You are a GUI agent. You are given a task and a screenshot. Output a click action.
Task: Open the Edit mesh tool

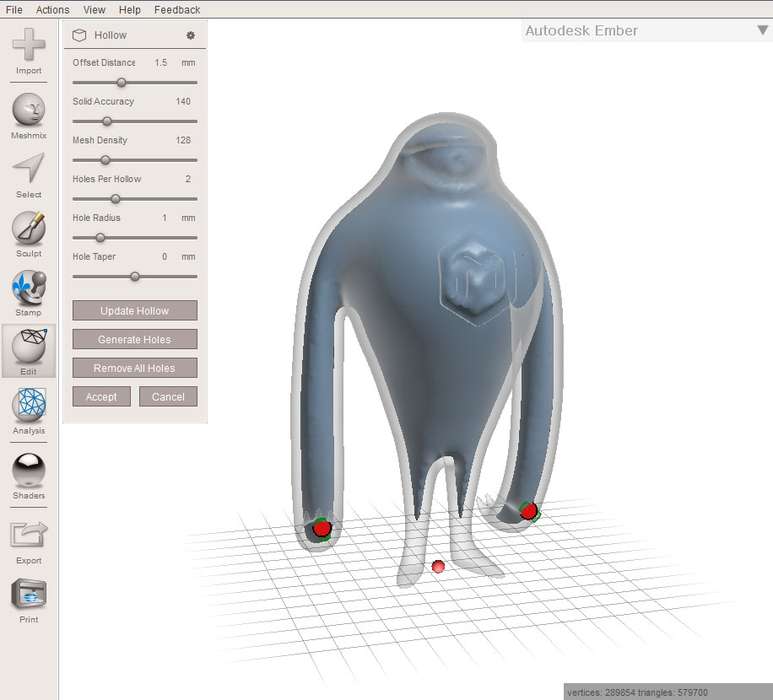coord(29,345)
